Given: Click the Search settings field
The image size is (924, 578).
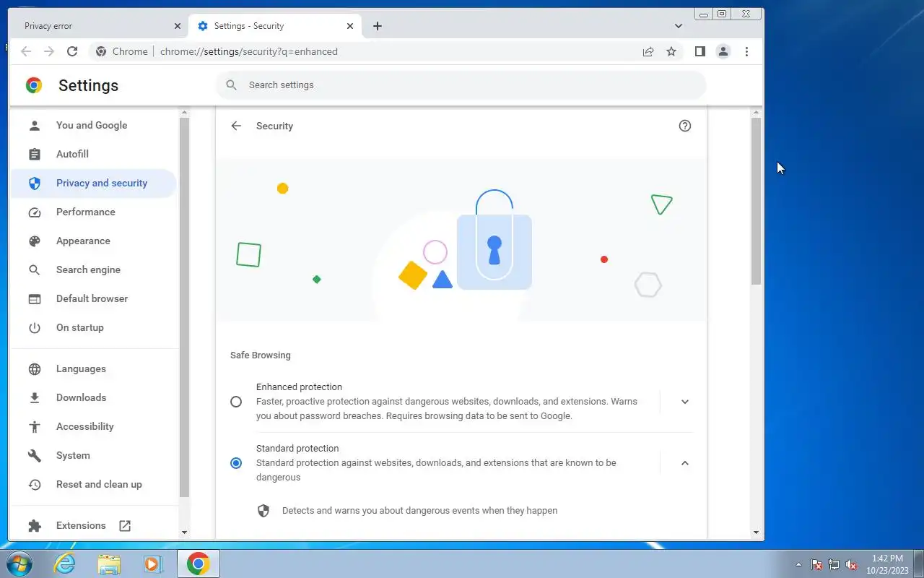Looking at the screenshot, I should pos(461,85).
